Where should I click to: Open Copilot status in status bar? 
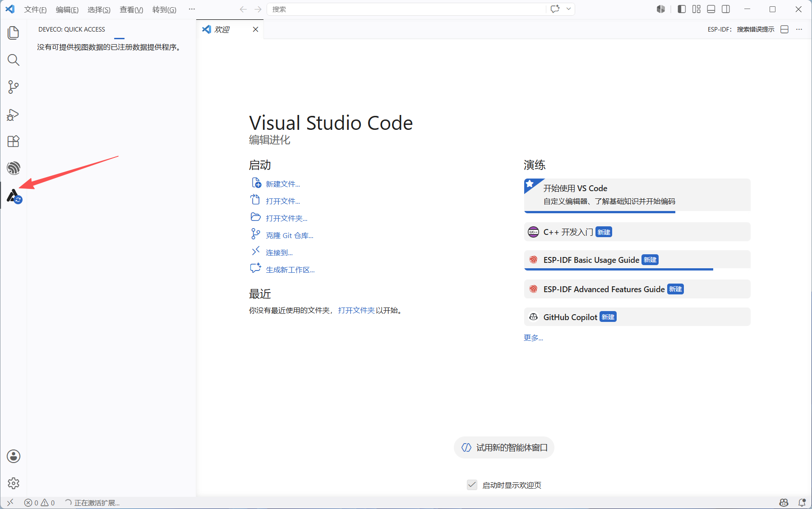click(x=784, y=503)
